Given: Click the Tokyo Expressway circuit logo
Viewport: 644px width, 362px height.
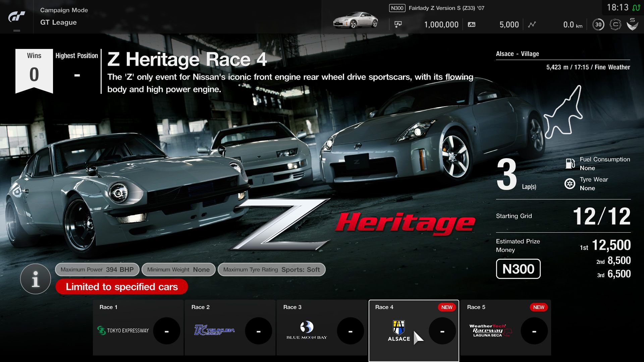Looking at the screenshot, I should [123, 330].
